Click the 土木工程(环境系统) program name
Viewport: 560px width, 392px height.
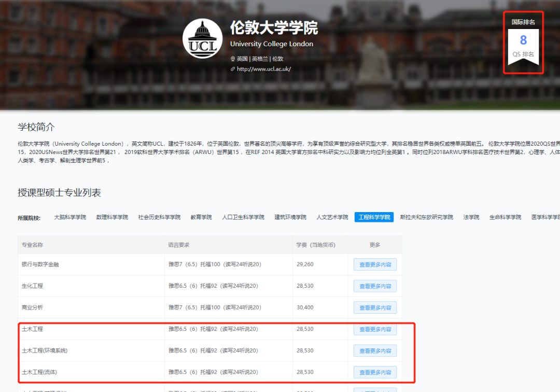click(x=44, y=350)
